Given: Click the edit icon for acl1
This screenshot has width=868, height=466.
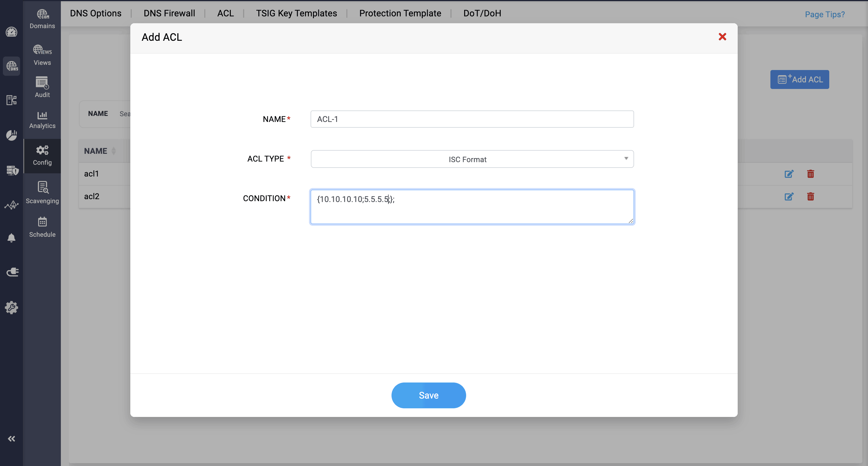Looking at the screenshot, I should (789, 174).
